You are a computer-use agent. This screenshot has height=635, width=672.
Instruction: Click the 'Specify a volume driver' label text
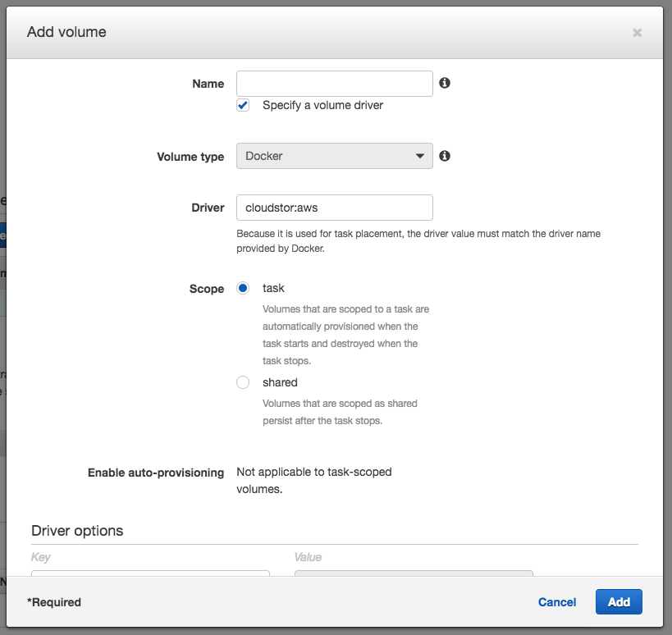pyautogui.click(x=322, y=105)
